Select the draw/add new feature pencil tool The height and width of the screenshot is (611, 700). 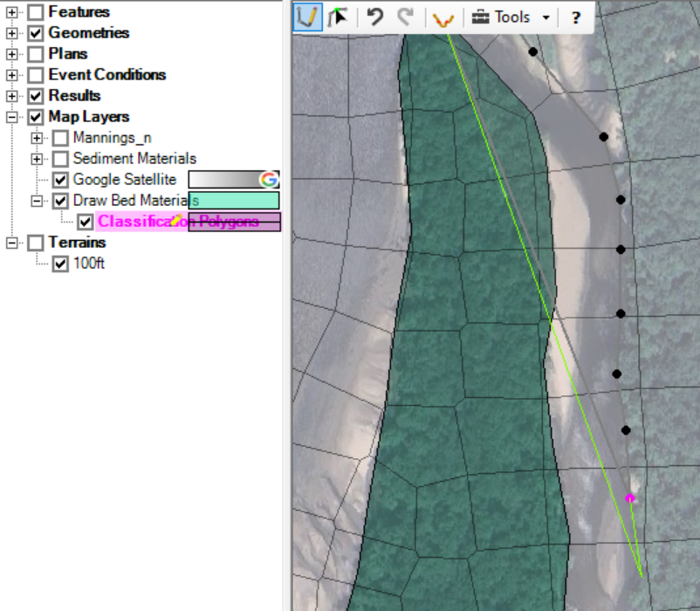pyautogui.click(x=306, y=17)
